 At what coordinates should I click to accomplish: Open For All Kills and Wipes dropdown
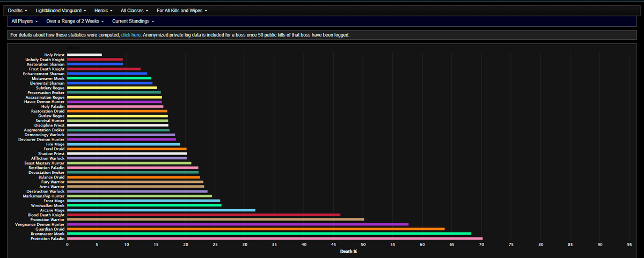(x=181, y=11)
